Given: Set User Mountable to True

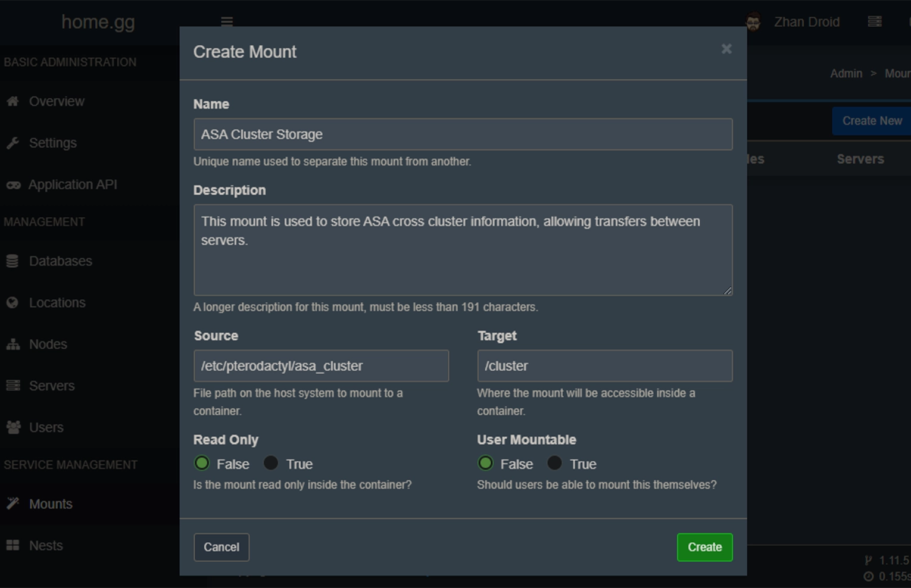Looking at the screenshot, I should pos(554,463).
